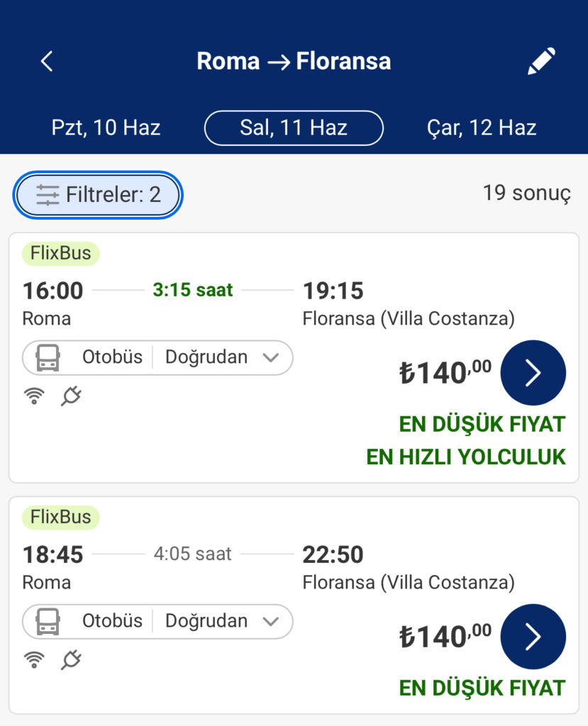Screen dimensions: 588x726
Task: Tap the ₺140 price on the 16:00 trip
Action: 445,372
